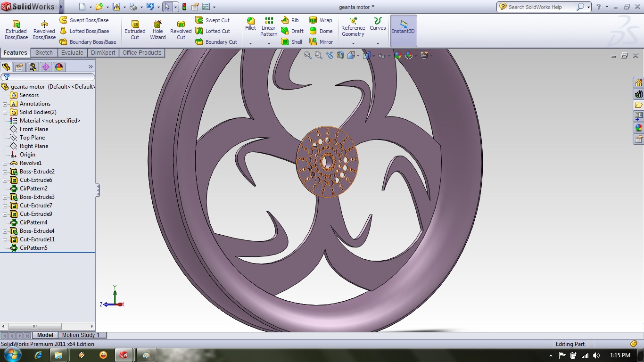This screenshot has height=362, width=644.
Task: Open the PropertyManager panel tab
Action: click(19, 67)
